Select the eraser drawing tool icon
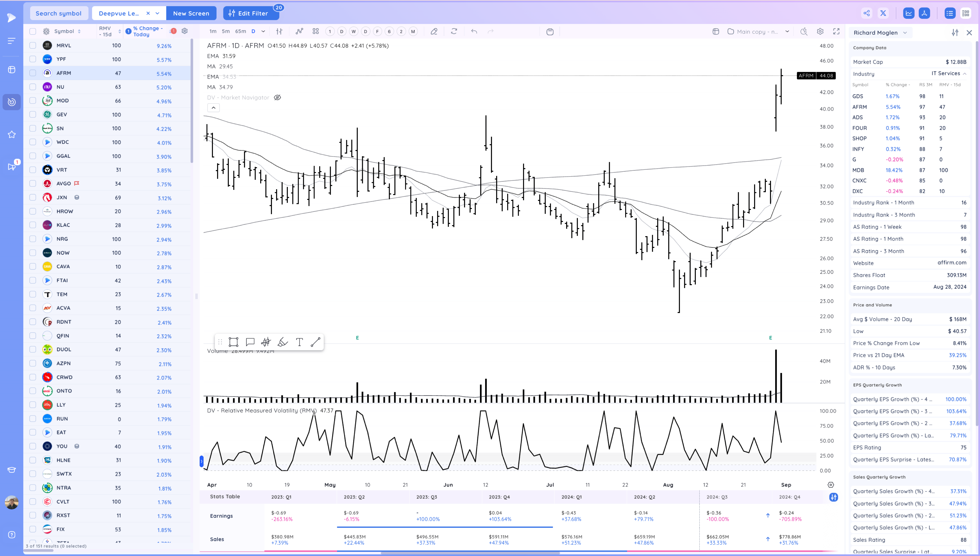The height and width of the screenshot is (556, 980). click(x=434, y=32)
